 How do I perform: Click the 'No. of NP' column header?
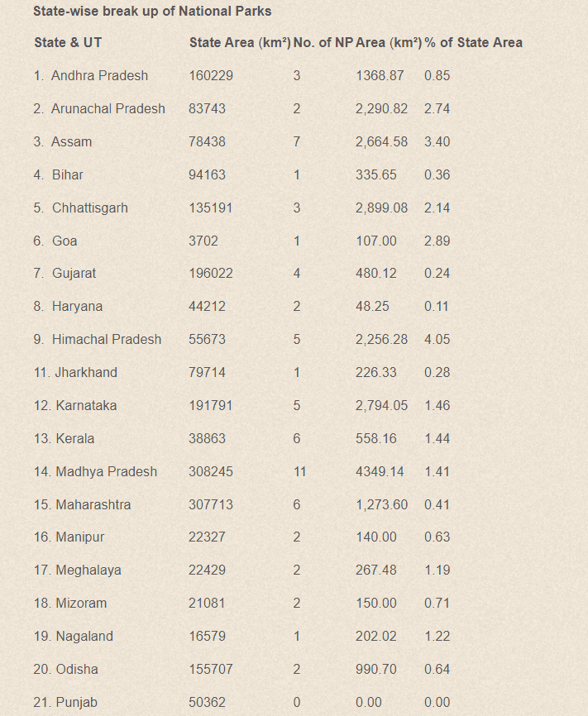point(323,42)
